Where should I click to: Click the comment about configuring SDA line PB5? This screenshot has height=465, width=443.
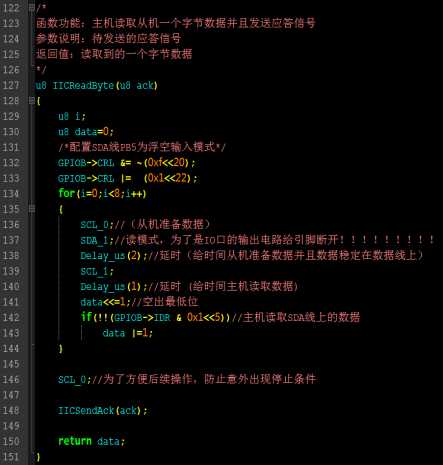[142, 147]
